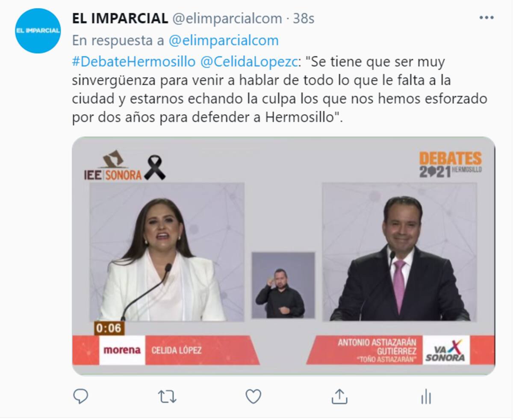
Task: Retweet this post with the retweet icon
Action: tap(167, 397)
